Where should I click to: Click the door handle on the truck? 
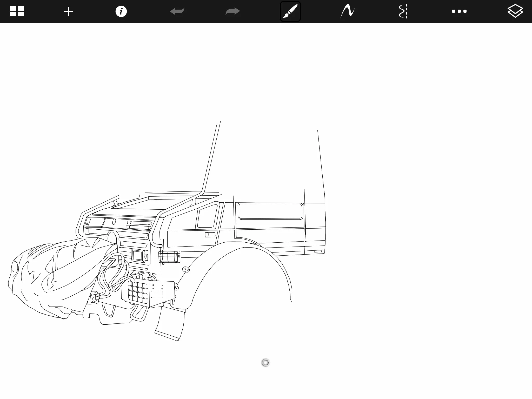(210, 235)
